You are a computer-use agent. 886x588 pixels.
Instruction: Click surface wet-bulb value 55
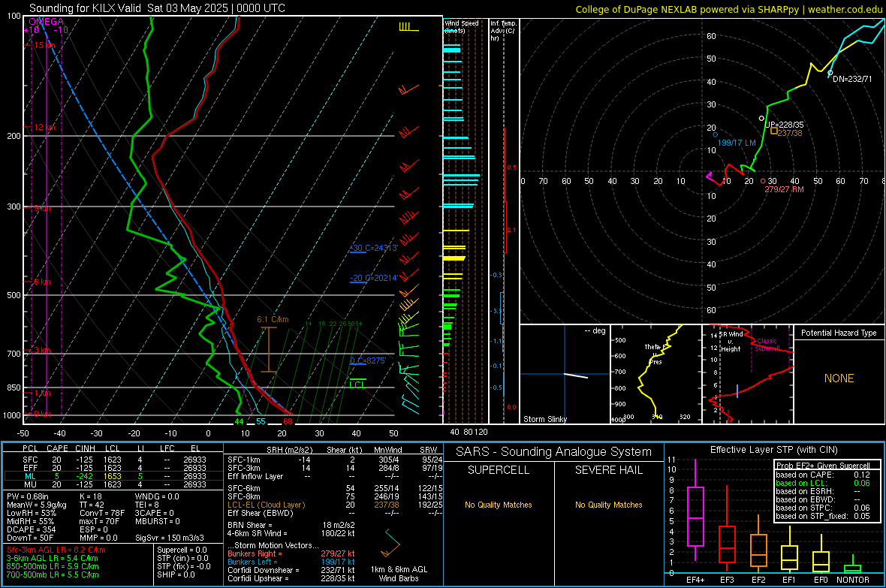(x=261, y=421)
